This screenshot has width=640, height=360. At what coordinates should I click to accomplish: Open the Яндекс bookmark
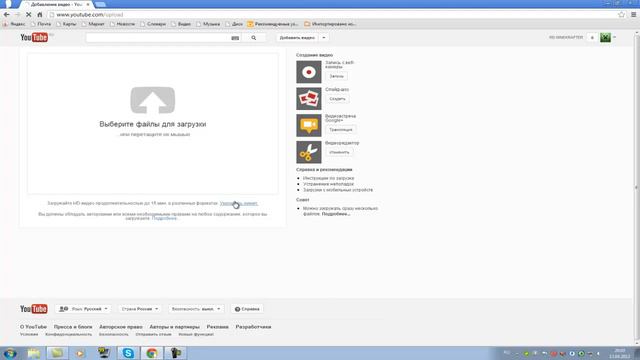[14, 24]
